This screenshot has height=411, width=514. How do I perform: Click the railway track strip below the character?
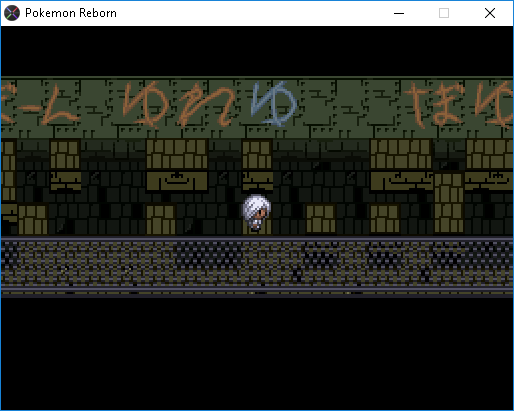(x=257, y=267)
